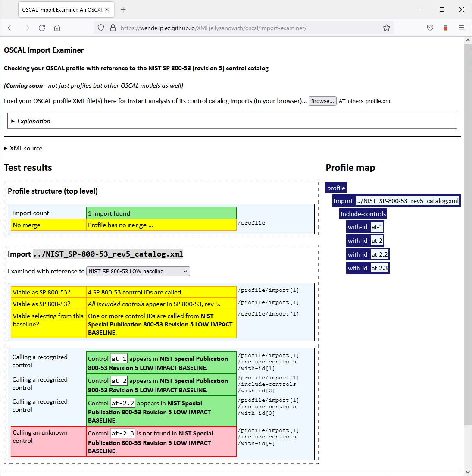Image resolution: width=472 pixels, height=476 pixels.
Task: Open the browser home page
Action: (x=57, y=28)
